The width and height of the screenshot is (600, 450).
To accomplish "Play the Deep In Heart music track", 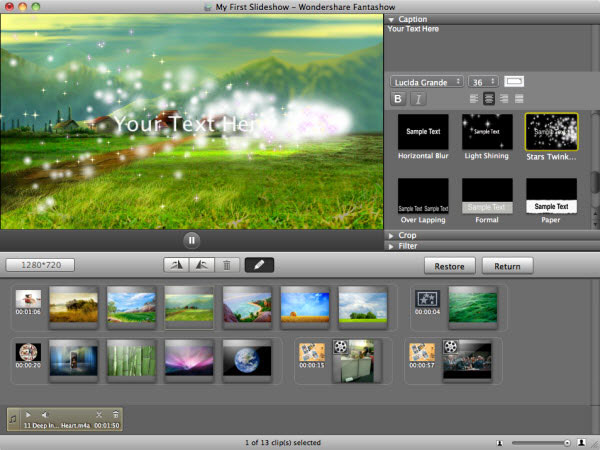I will pos(28,414).
